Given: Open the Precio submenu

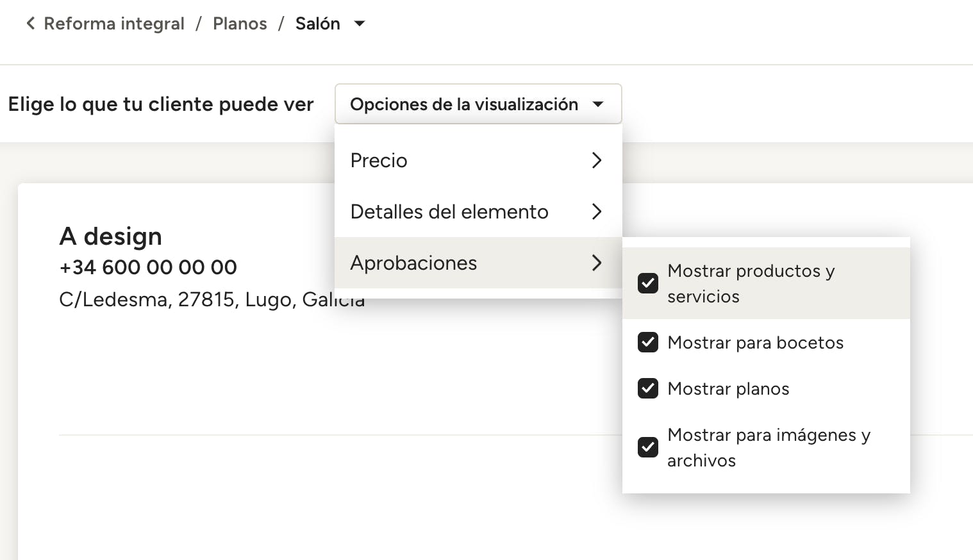Looking at the screenshot, I should [x=379, y=160].
